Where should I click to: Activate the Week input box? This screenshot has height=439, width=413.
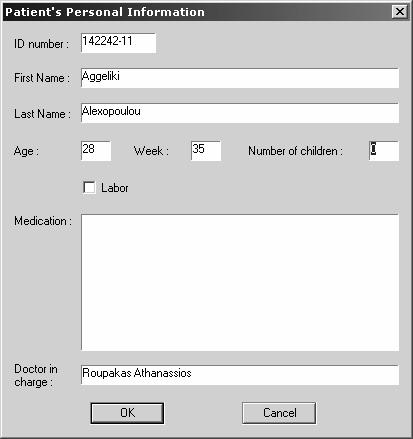(206, 151)
